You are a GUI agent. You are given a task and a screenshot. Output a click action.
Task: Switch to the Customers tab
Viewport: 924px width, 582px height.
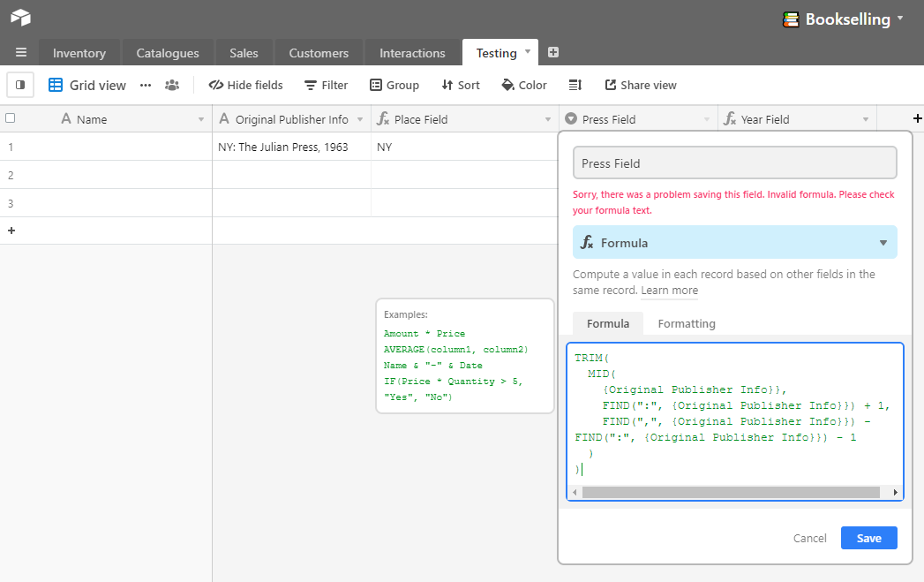[x=319, y=53]
